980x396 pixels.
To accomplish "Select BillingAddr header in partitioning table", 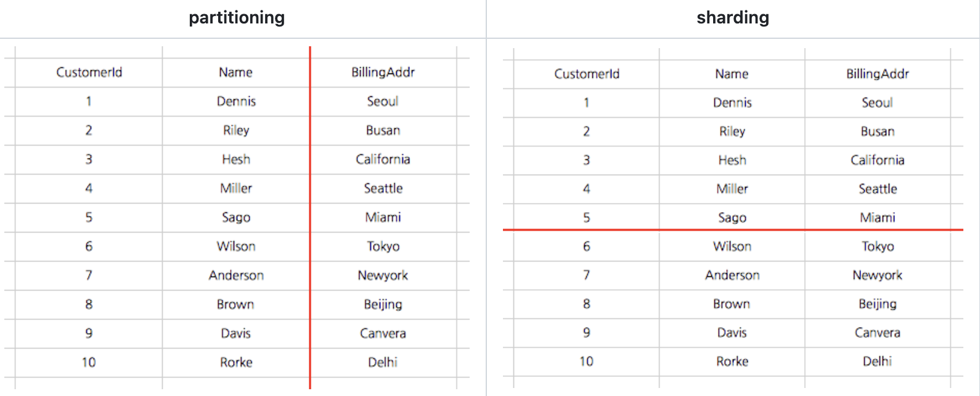I will tap(383, 72).
